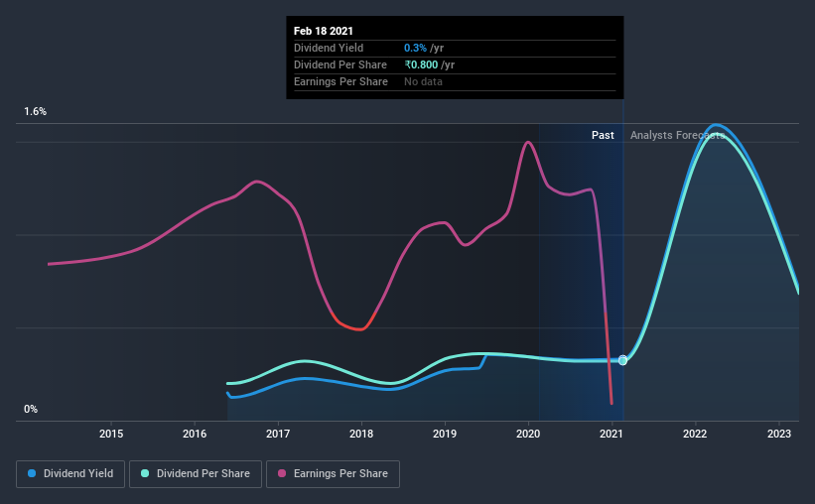This screenshot has width=815, height=504.
Task: Toggle the Dividend Yield legend button
Action: (x=70, y=474)
